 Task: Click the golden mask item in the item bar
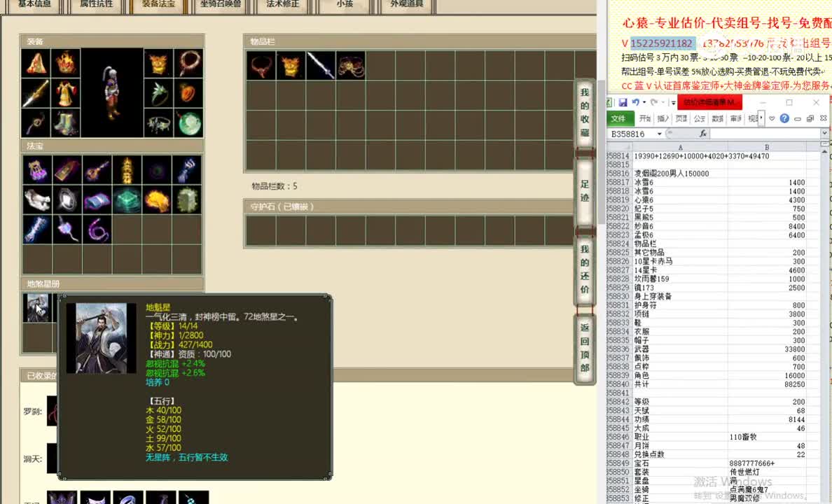pos(290,66)
